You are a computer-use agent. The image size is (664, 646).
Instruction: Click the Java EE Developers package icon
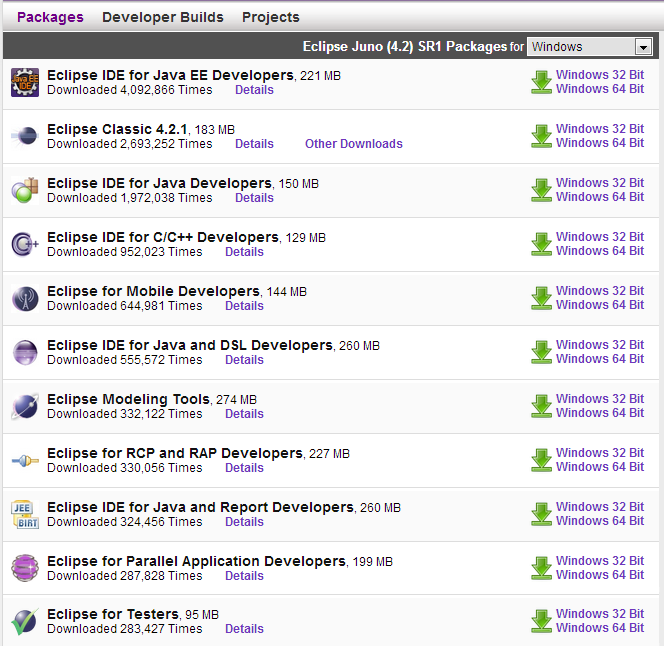[25, 82]
